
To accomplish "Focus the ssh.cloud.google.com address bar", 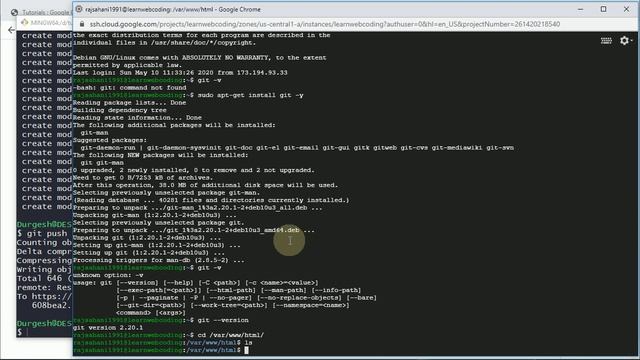I will [x=324, y=24].
